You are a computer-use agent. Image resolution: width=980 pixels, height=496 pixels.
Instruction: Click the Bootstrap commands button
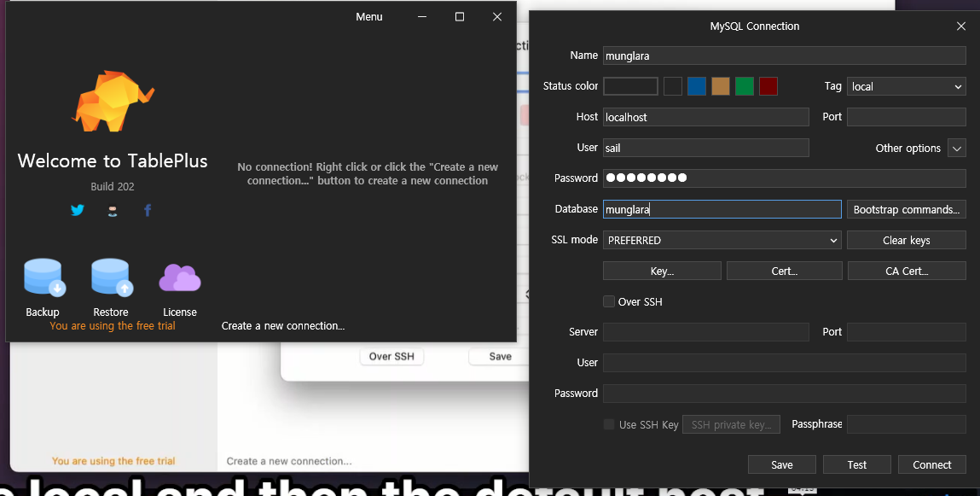click(x=906, y=209)
